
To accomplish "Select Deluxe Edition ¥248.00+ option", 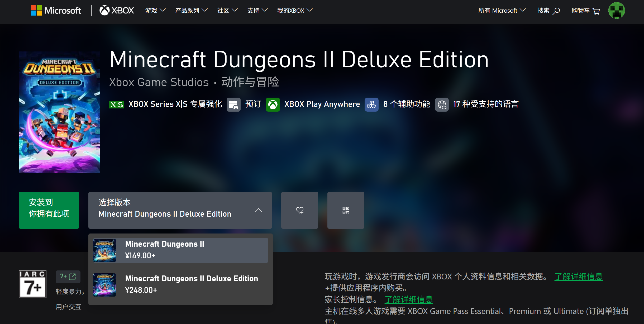I will tap(180, 285).
